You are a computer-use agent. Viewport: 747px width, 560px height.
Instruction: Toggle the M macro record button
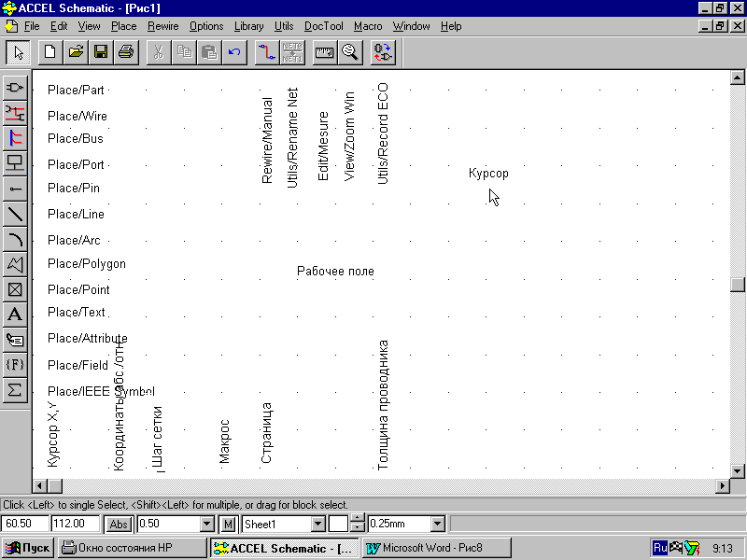(228, 525)
